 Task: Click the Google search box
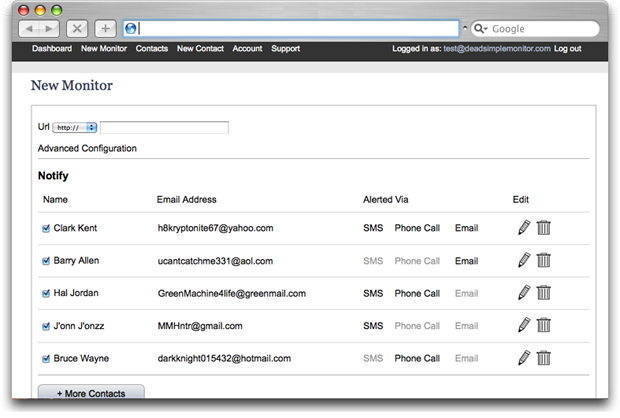pyautogui.click(x=535, y=28)
